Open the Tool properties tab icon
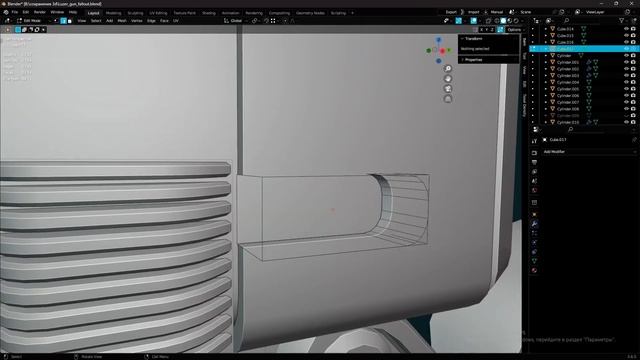The width and height of the screenshot is (640, 360). pyautogui.click(x=534, y=141)
